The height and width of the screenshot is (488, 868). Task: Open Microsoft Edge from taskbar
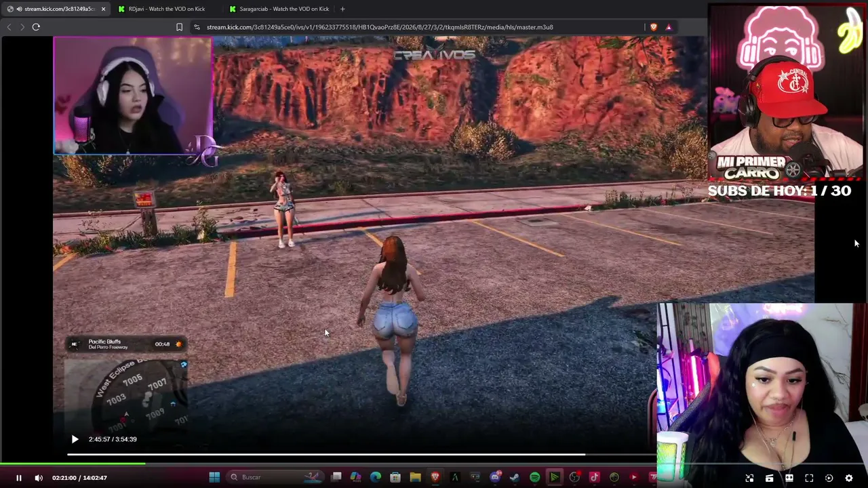376,477
